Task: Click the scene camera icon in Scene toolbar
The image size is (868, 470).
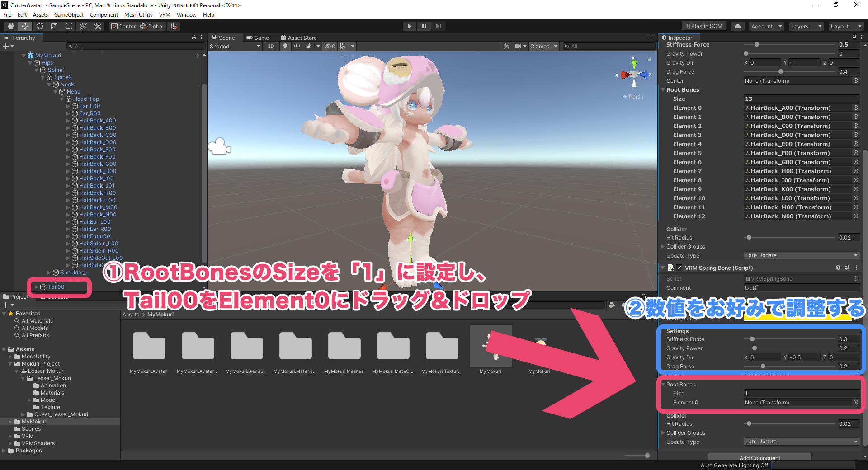Action: click(x=519, y=46)
